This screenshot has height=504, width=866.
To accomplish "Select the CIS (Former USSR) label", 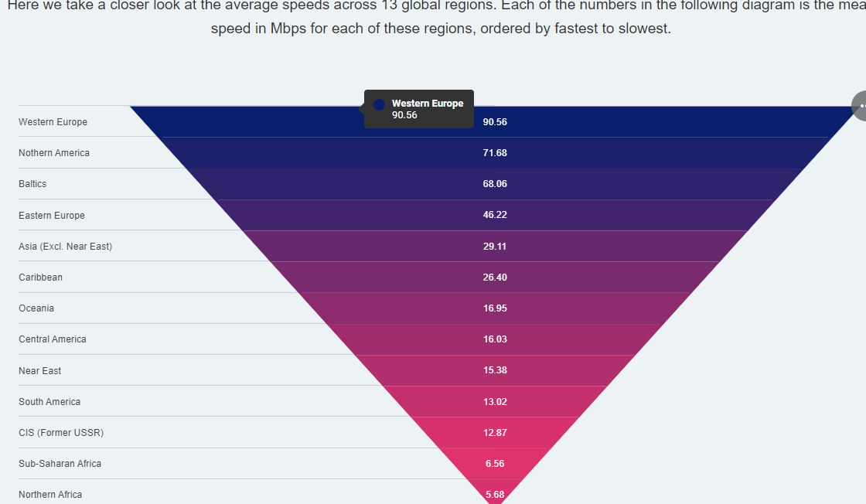I will coord(61,433).
